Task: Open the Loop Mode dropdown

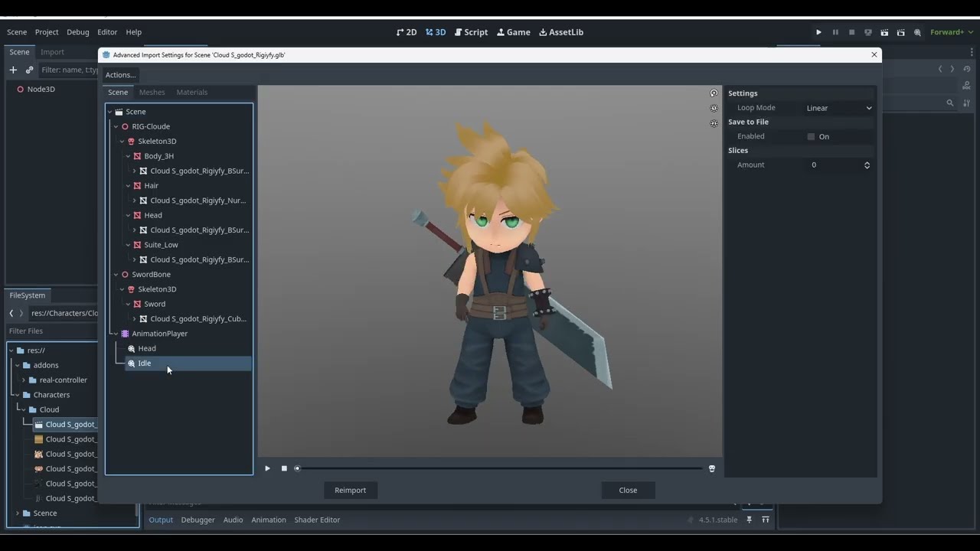Action: (838, 108)
